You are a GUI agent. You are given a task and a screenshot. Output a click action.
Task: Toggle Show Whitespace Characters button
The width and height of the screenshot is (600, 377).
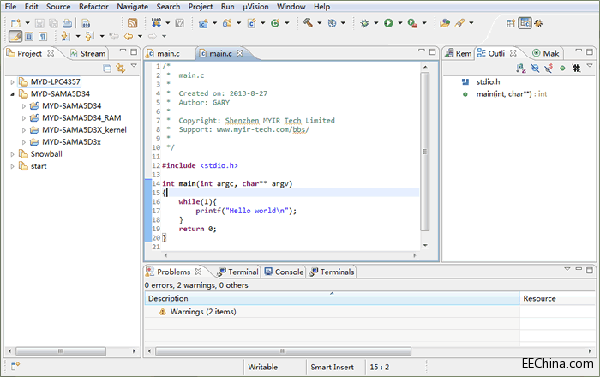(43, 37)
